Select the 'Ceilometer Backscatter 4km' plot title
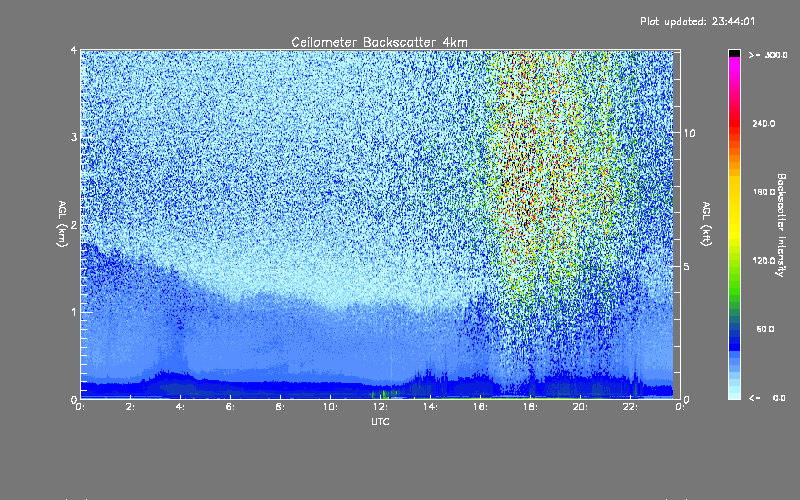 pos(379,42)
